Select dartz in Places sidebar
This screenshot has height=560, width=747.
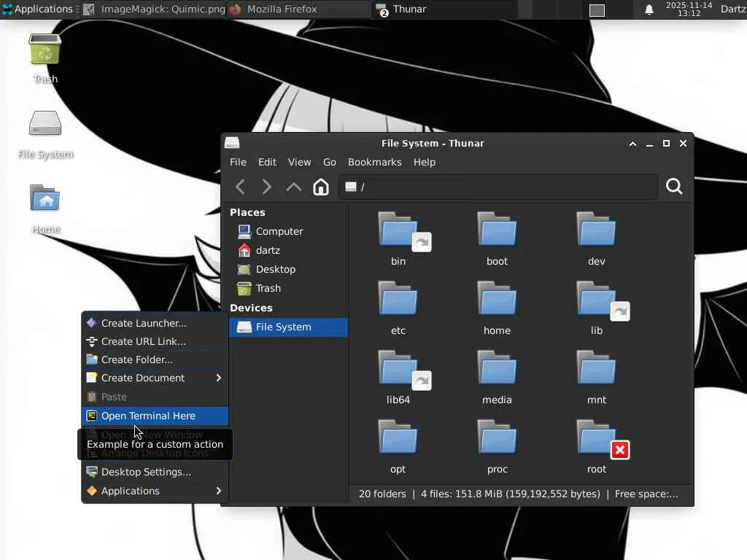[268, 250]
